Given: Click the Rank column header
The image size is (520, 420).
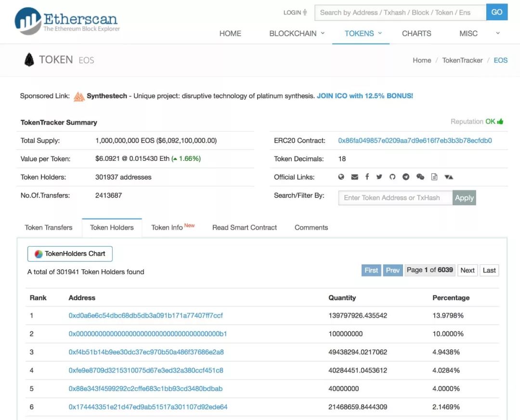Looking at the screenshot, I should pyautogui.click(x=38, y=298).
